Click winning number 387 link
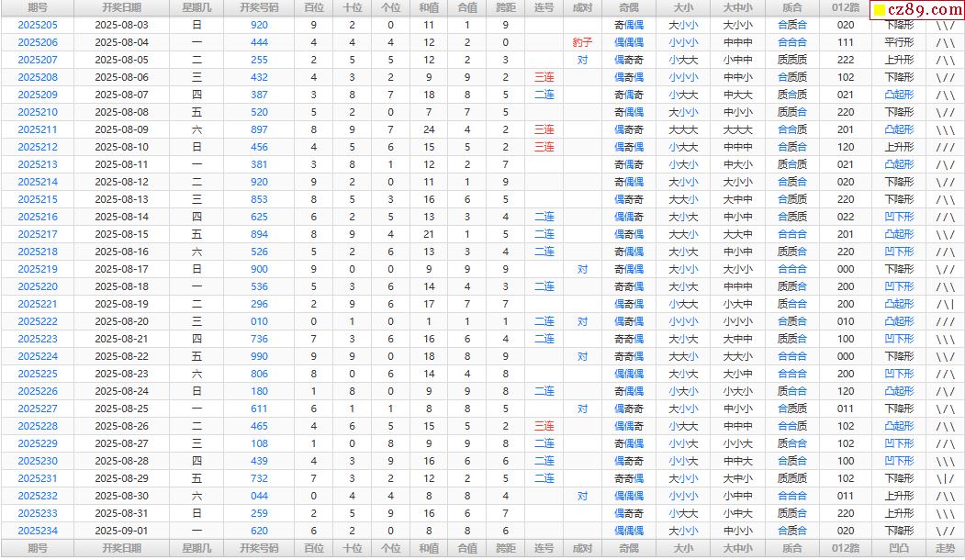The width and height of the screenshot is (965, 560). click(x=259, y=95)
